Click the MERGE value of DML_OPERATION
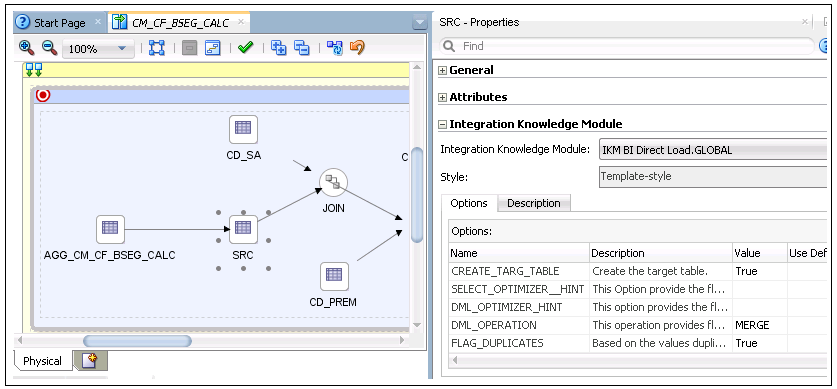Viewport: 837px width, 389px height. coord(752,325)
